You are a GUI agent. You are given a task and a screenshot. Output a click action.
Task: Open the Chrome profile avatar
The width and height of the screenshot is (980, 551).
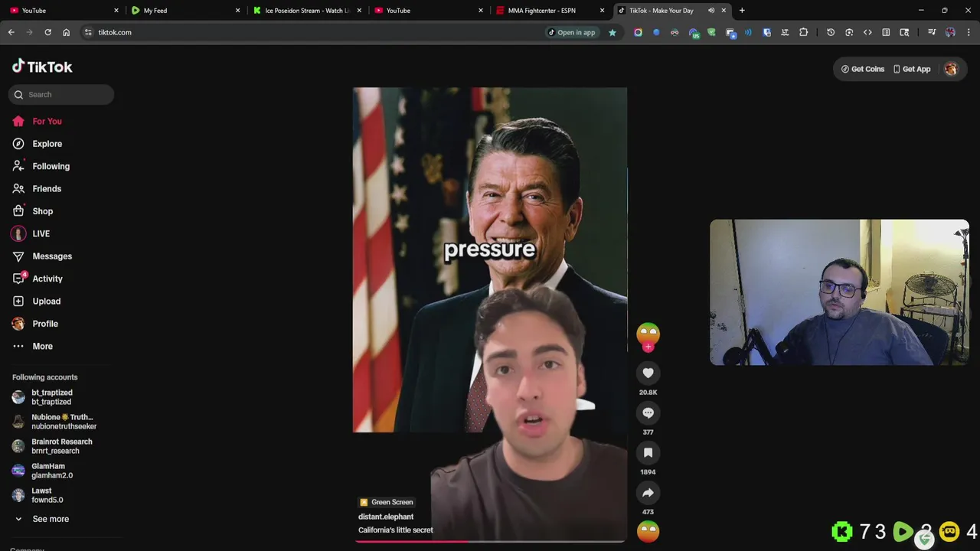[950, 32]
